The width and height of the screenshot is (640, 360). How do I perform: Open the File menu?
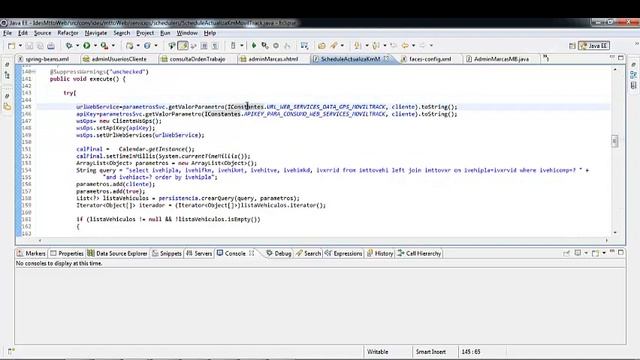7,33
